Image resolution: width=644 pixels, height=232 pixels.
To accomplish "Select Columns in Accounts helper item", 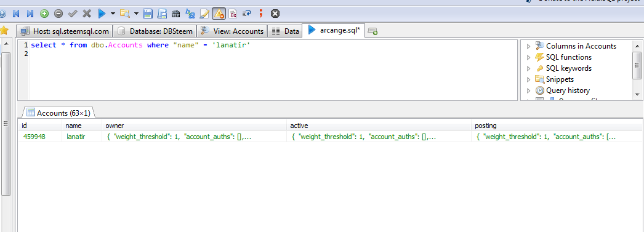I will 581,46.
